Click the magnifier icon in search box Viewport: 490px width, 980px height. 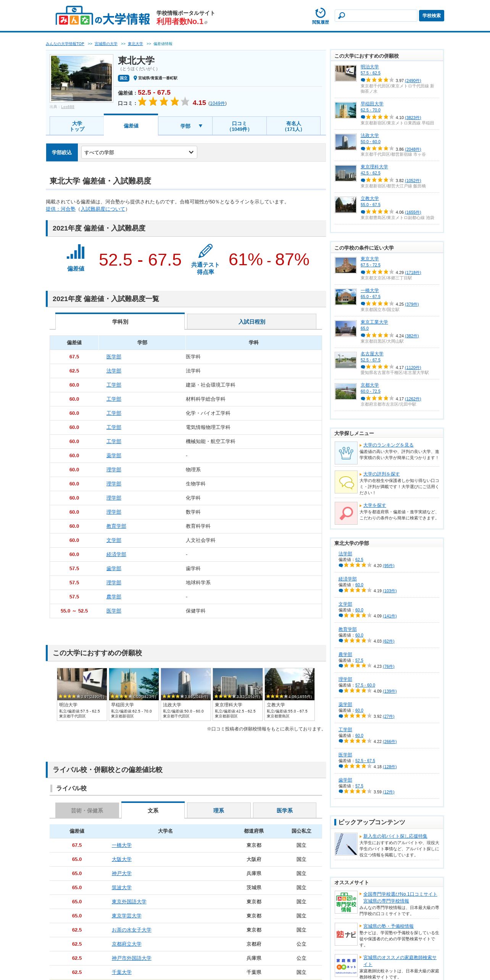pyautogui.click(x=342, y=16)
